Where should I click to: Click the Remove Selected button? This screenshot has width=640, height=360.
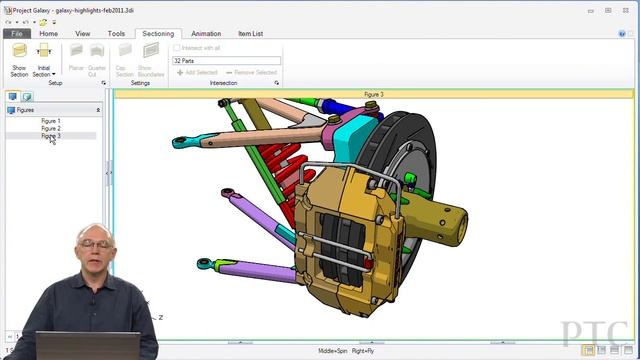(251, 72)
